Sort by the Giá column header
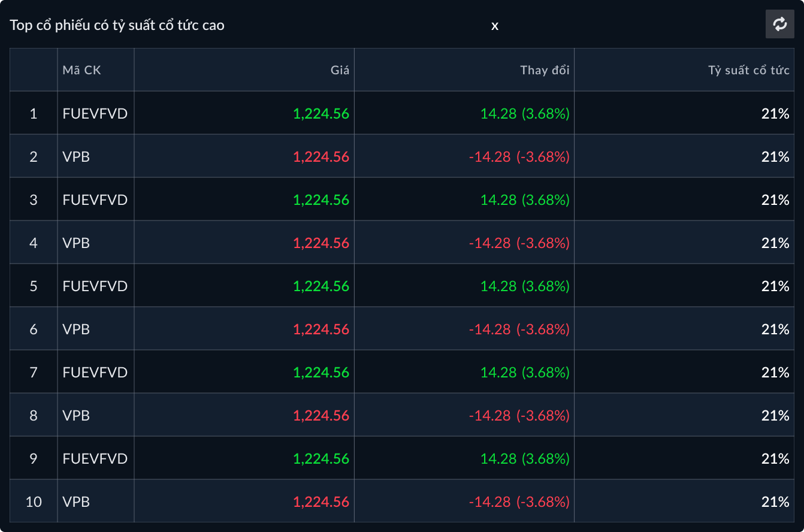This screenshot has height=532, width=804. coord(340,70)
